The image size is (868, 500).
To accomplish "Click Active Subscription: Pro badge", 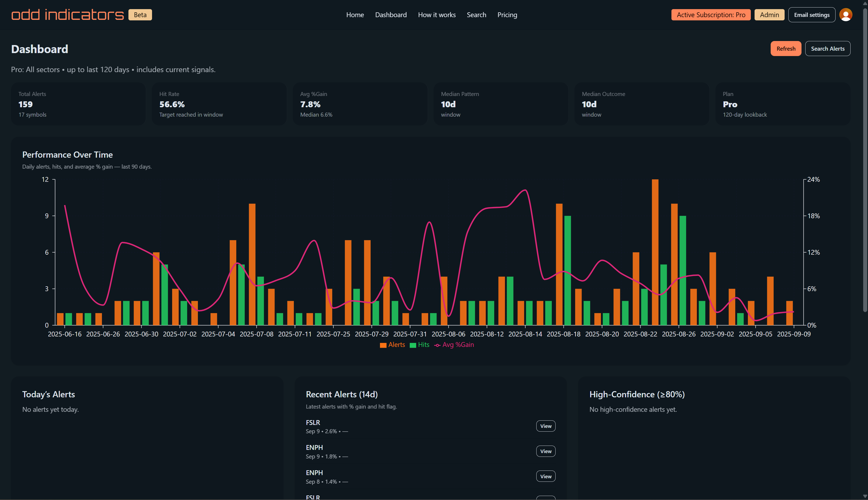I will point(711,15).
